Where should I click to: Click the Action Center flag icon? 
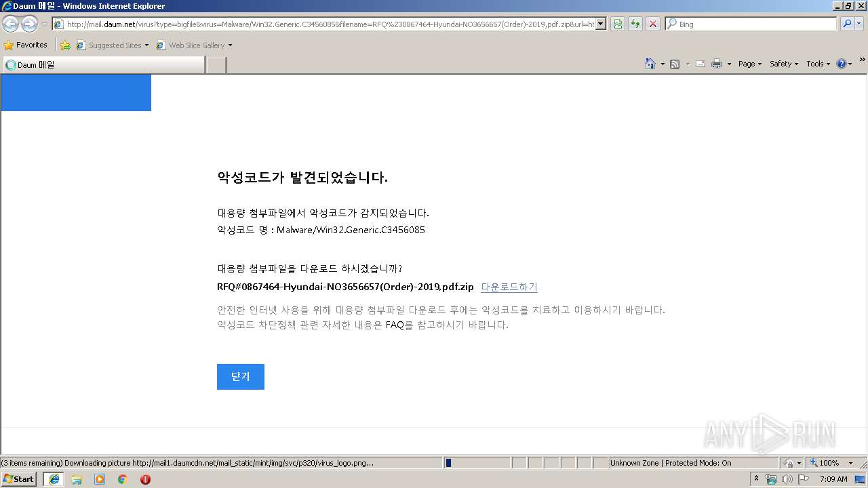tap(804, 479)
